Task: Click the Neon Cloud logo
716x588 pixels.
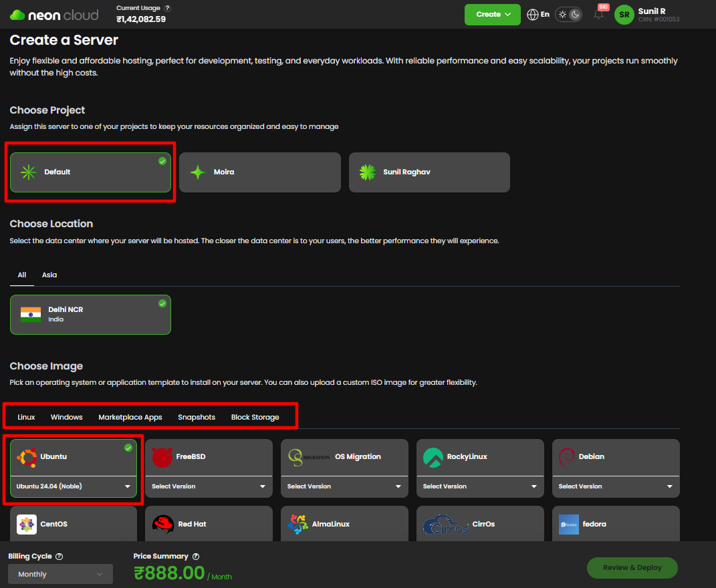Action: pyautogui.click(x=54, y=15)
